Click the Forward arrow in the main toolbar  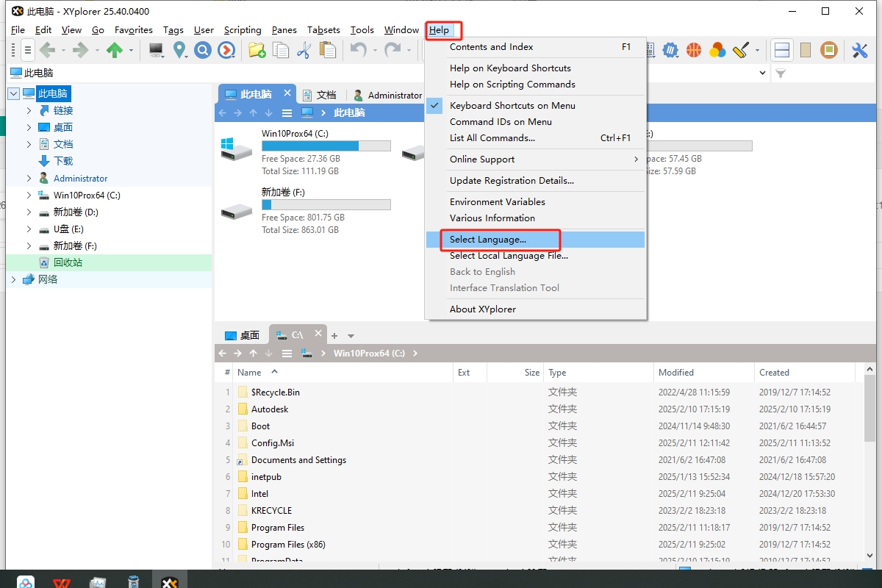pyautogui.click(x=80, y=50)
